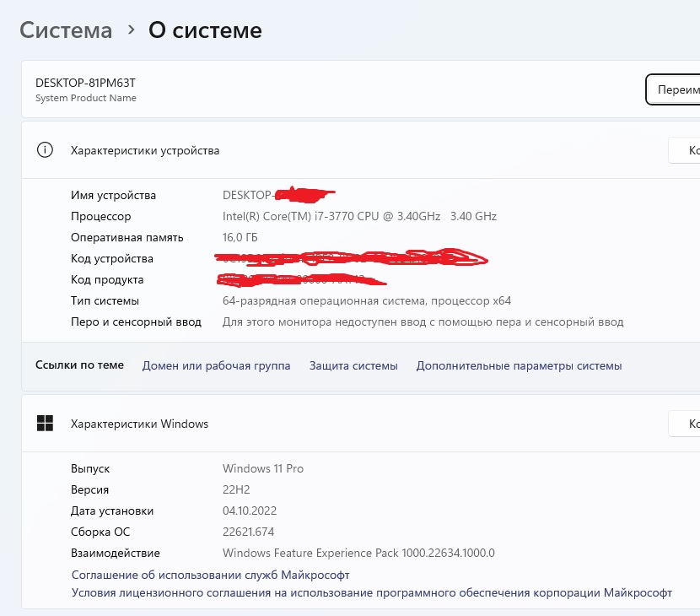Click the info icon beside Характеристики устройства
Viewport: 700px width, 616px height.
[45, 150]
